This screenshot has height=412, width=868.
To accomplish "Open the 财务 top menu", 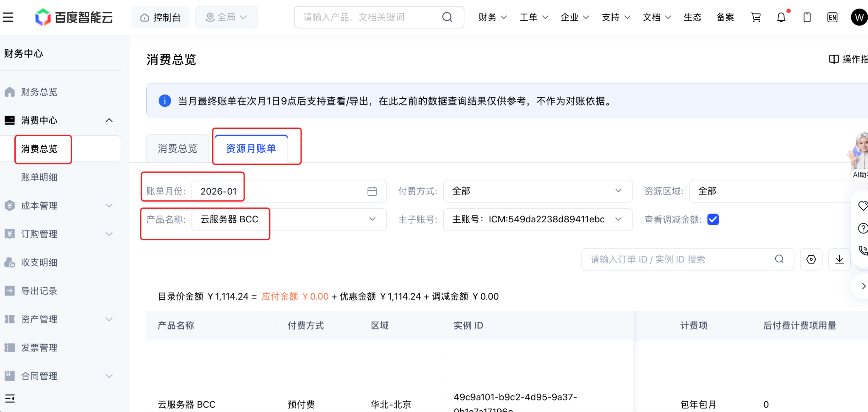I will (x=492, y=17).
